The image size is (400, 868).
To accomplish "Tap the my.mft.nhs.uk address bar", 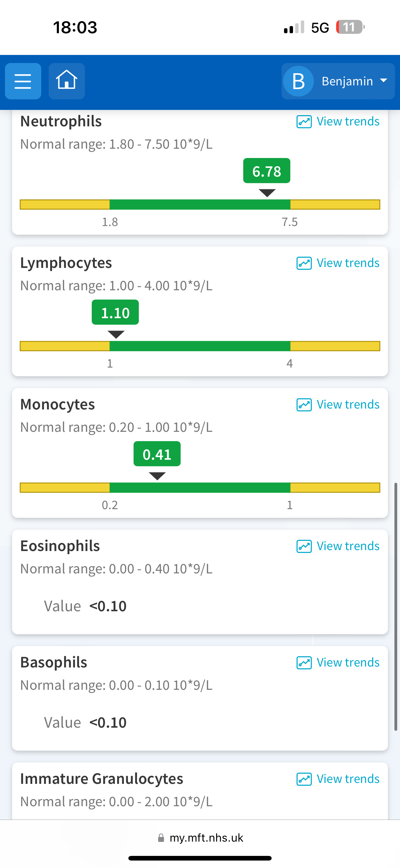I will pos(200,838).
